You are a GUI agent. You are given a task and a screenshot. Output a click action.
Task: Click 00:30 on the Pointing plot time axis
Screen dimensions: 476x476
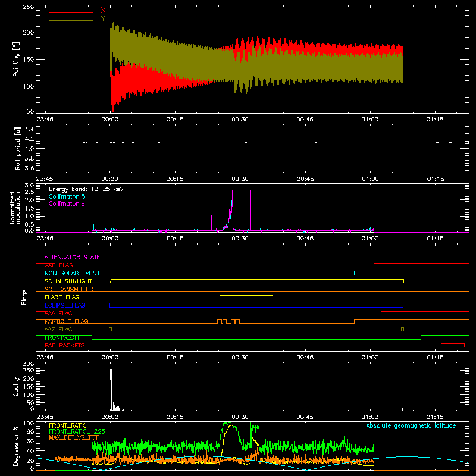[x=240, y=120]
